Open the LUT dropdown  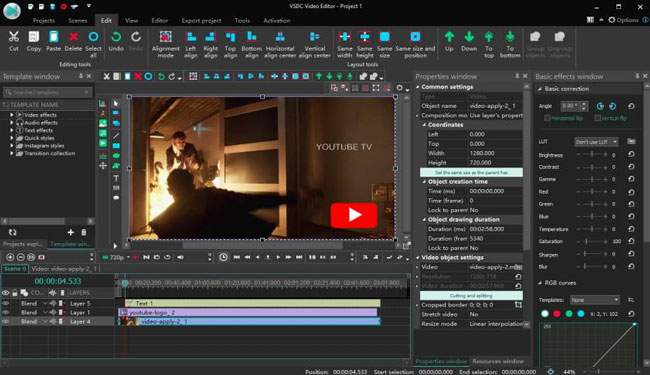click(x=596, y=142)
